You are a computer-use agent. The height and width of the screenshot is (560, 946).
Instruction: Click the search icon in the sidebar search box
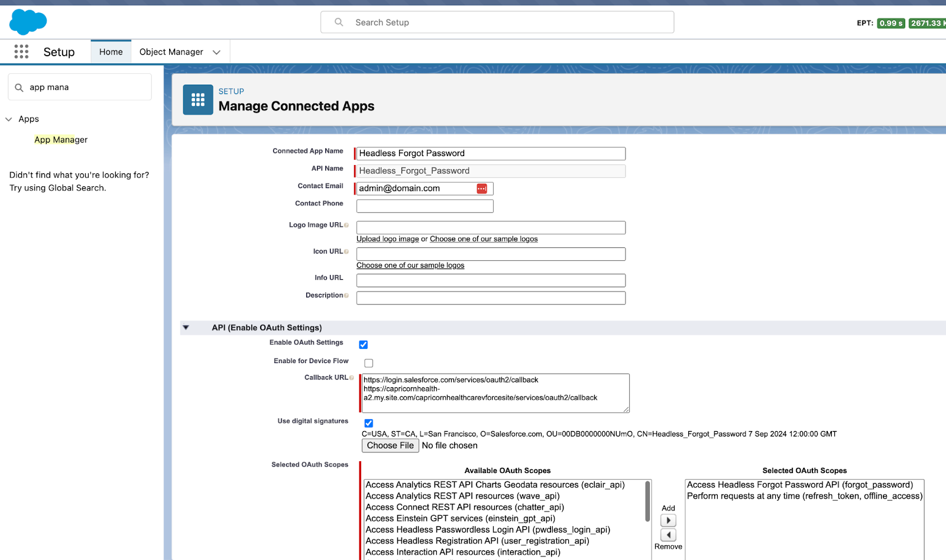tap(20, 87)
